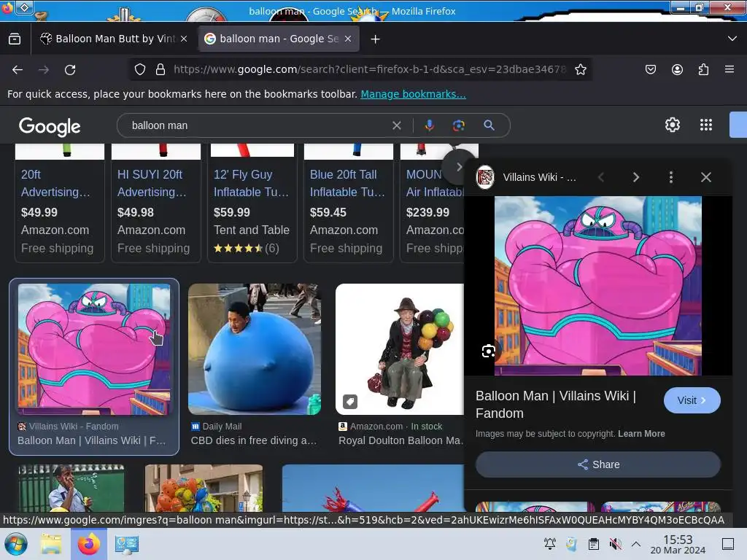The image size is (747, 560).
Task: Start Google voice search microphone
Action: 429,125
